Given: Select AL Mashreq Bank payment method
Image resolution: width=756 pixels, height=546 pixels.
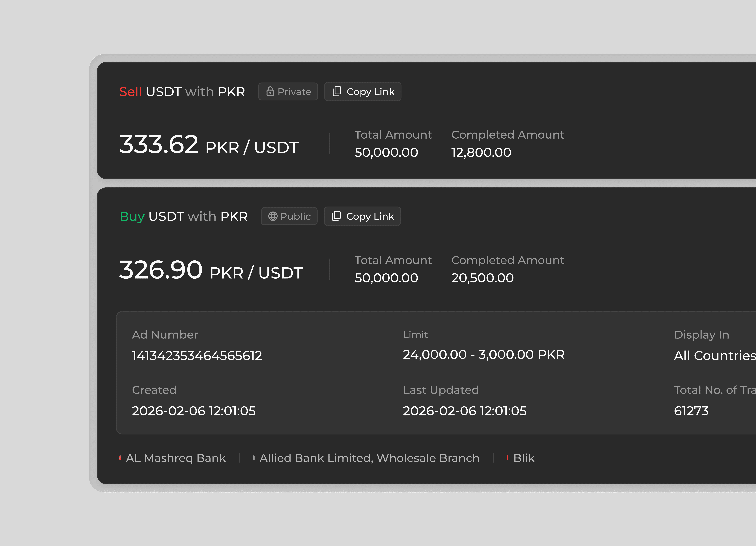Looking at the screenshot, I should [x=176, y=458].
